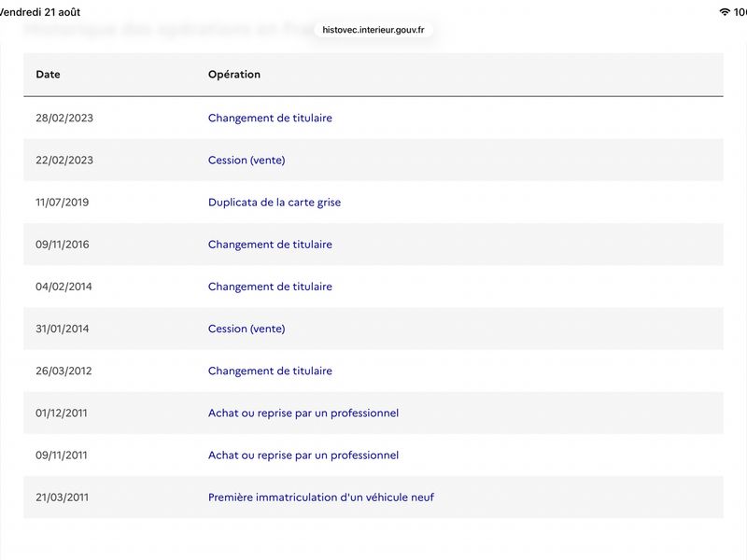The width and height of the screenshot is (747, 560).
Task: Click the 28/02/2023 Changement de titulaire entry
Action: coord(270,119)
